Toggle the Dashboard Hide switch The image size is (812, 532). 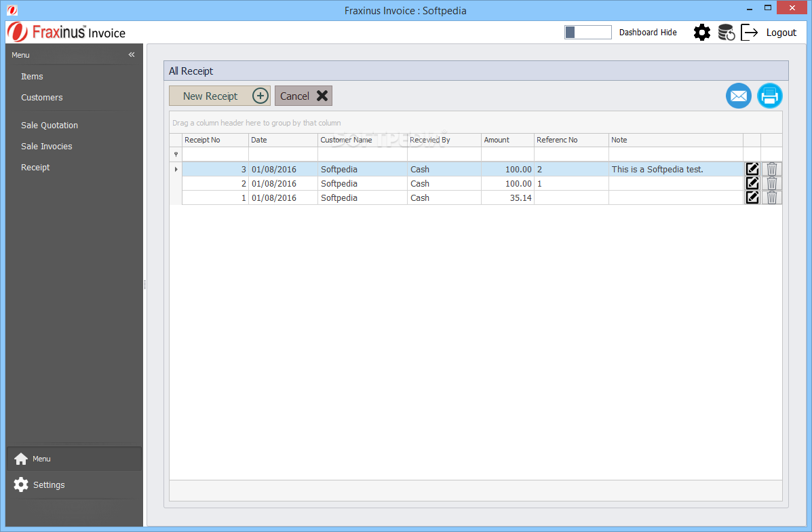click(x=587, y=32)
